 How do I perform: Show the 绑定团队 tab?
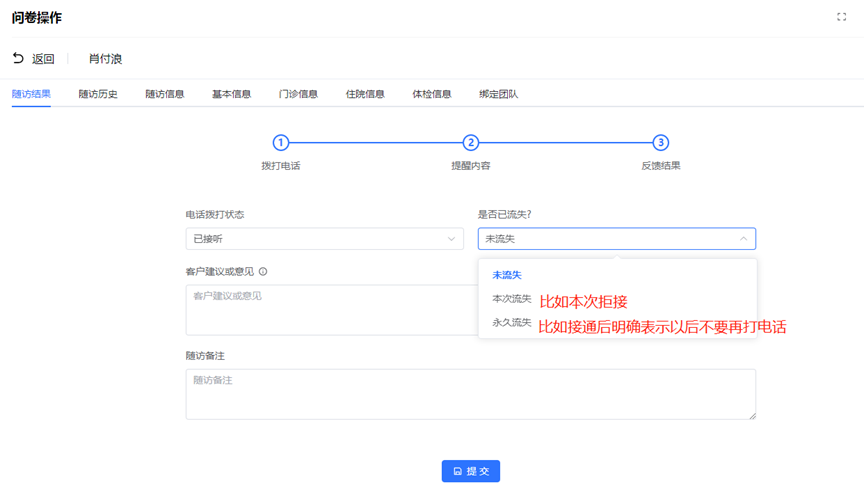498,94
